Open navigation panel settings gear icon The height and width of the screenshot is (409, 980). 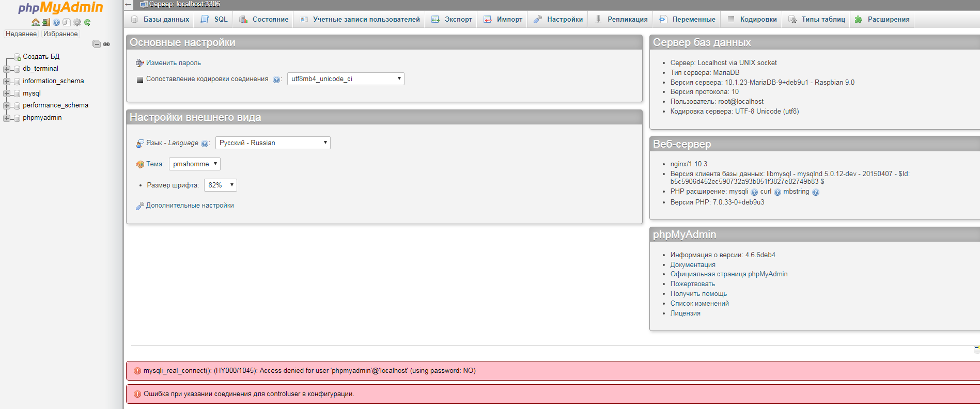77,22
